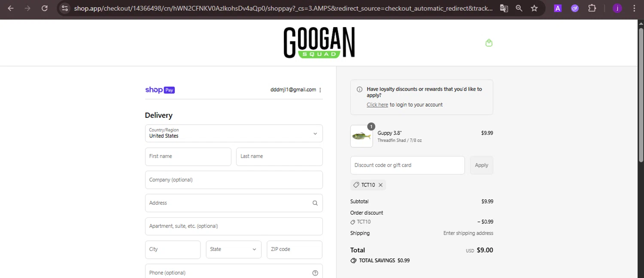Focus the Phone (optional) field
The image size is (644, 278).
[x=234, y=271]
